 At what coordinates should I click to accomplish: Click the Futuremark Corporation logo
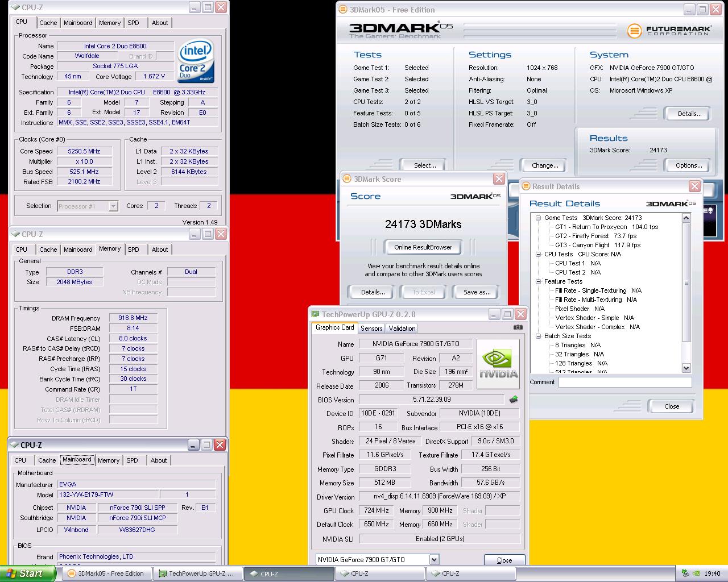669,31
